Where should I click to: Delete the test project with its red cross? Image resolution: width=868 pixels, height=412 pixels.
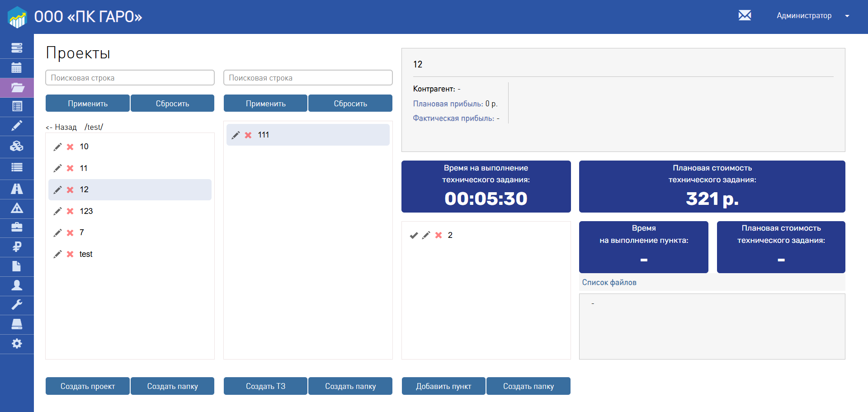[x=70, y=254]
